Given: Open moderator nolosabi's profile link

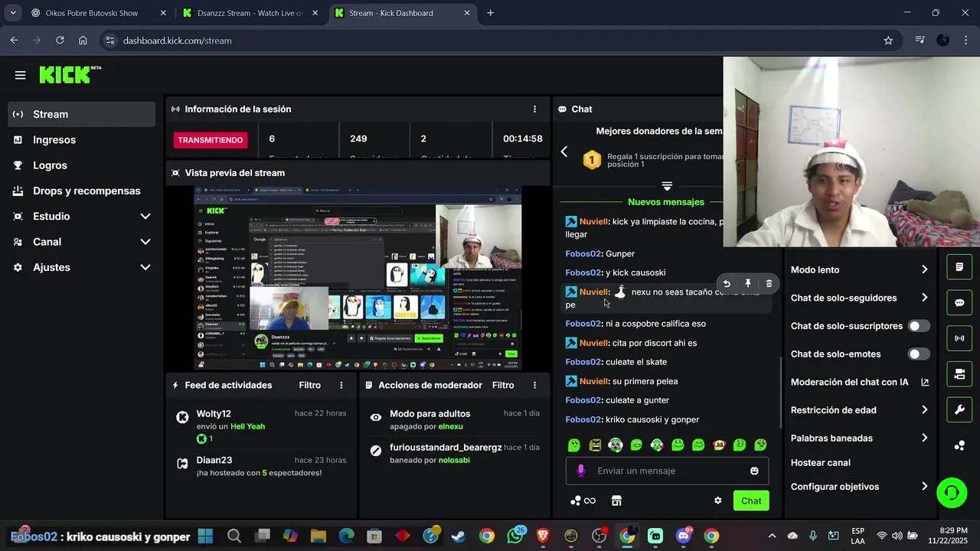Looking at the screenshot, I should (454, 460).
